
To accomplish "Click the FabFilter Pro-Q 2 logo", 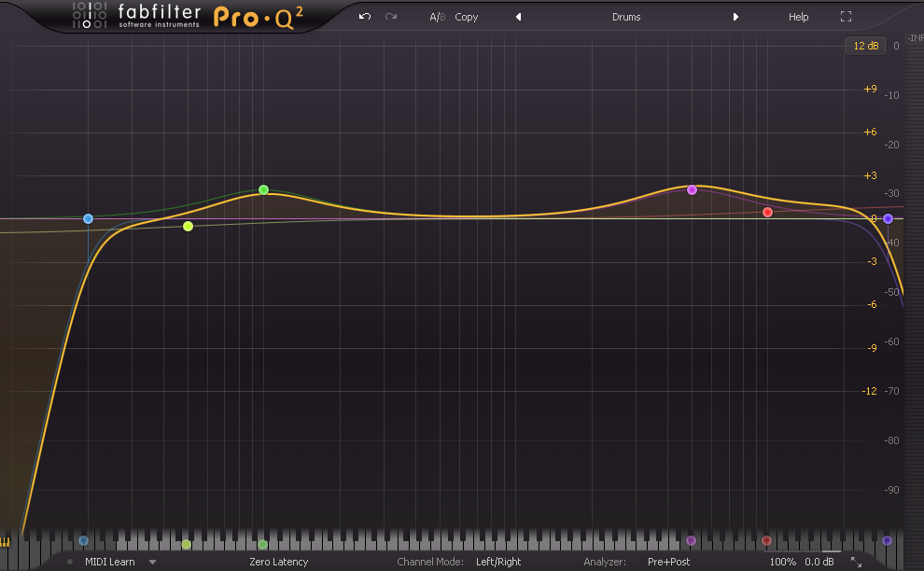I will pyautogui.click(x=189, y=16).
